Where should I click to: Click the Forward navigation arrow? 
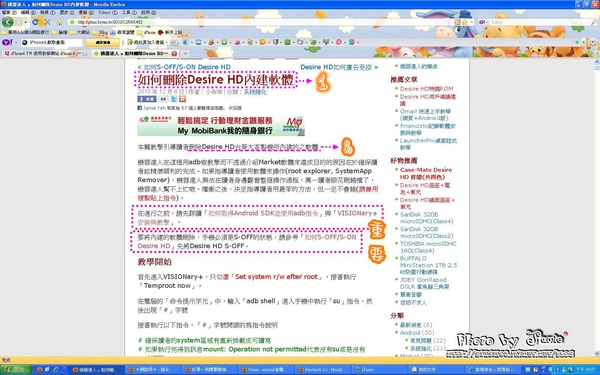pos(18,22)
